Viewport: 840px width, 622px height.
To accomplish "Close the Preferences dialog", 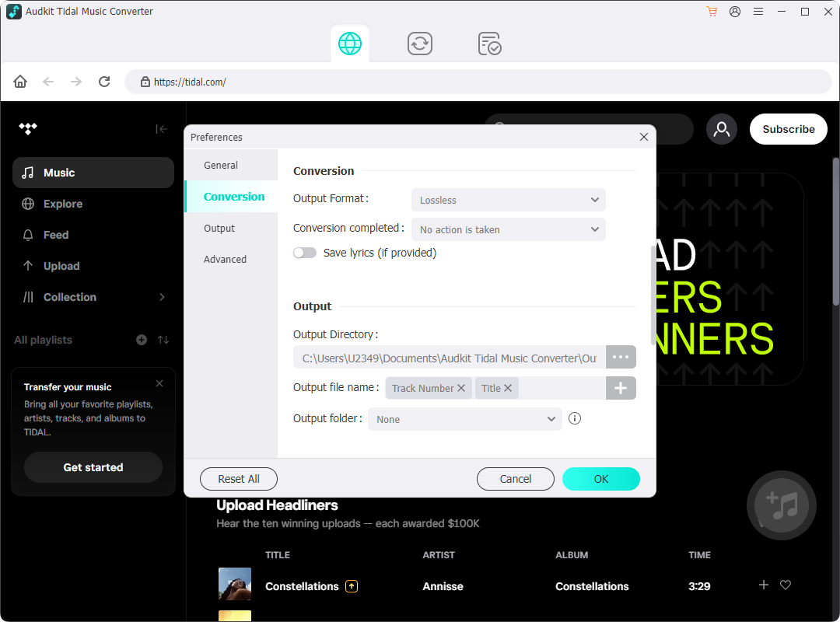I will point(644,137).
